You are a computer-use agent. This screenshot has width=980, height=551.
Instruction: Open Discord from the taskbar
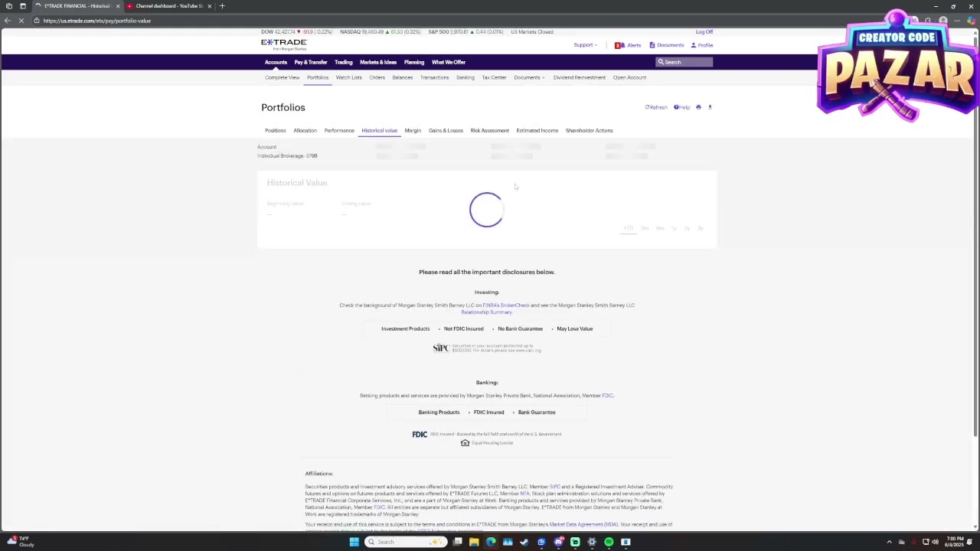558,542
